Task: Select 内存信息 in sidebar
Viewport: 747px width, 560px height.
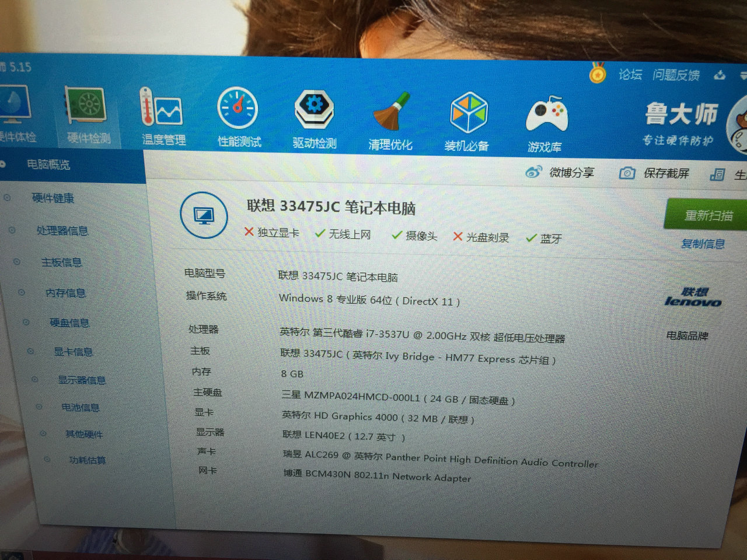Action: (65, 293)
